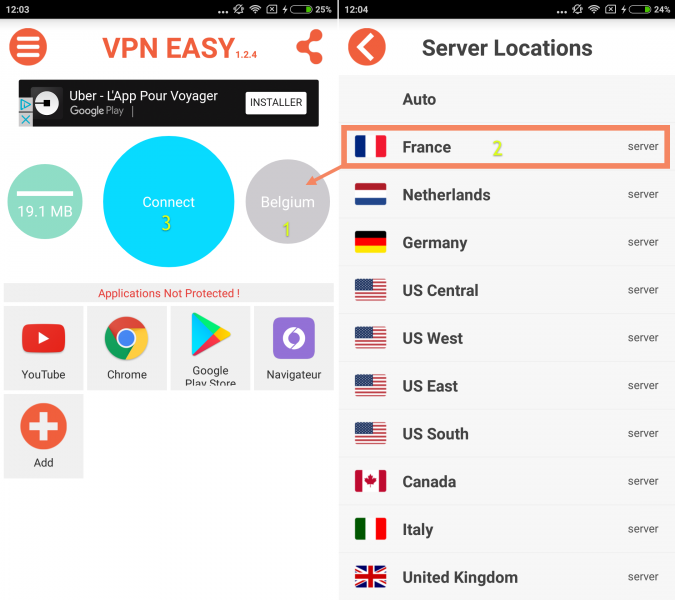Open the Belgium server selector circle
This screenshot has width=675, height=600.
(x=288, y=201)
